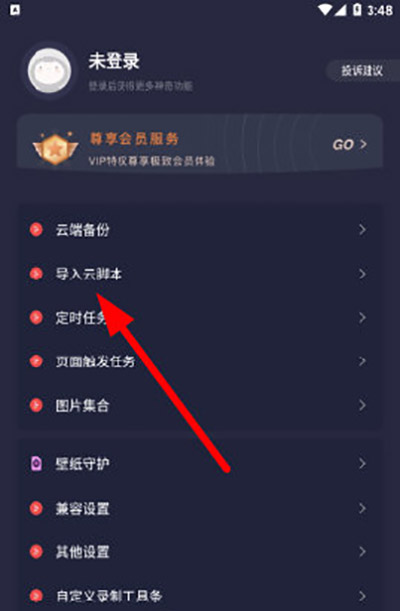Click the battery icon in status bar
This screenshot has width=400, height=611.
[357, 10]
